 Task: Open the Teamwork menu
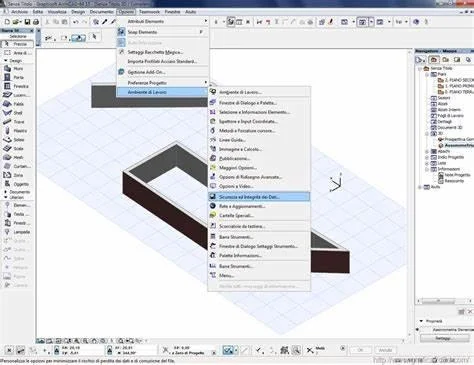coord(149,12)
